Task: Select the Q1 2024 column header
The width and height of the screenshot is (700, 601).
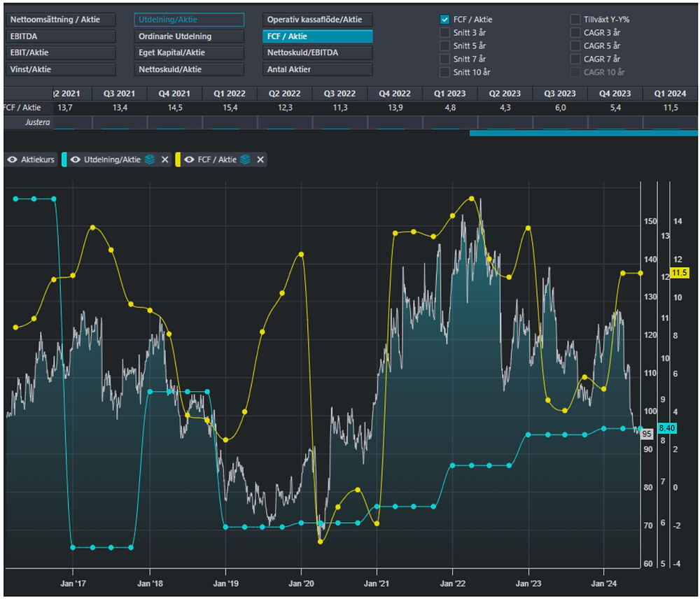Action: pos(670,94)
